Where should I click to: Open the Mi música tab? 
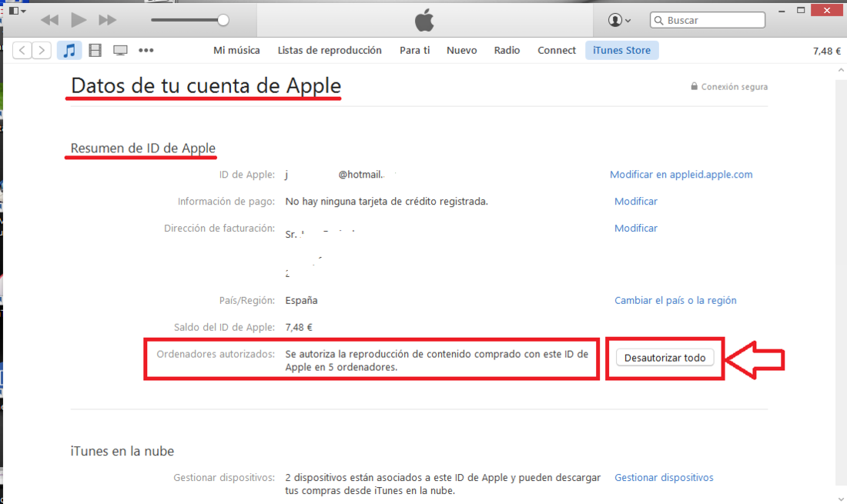click(x=236, y=50)
